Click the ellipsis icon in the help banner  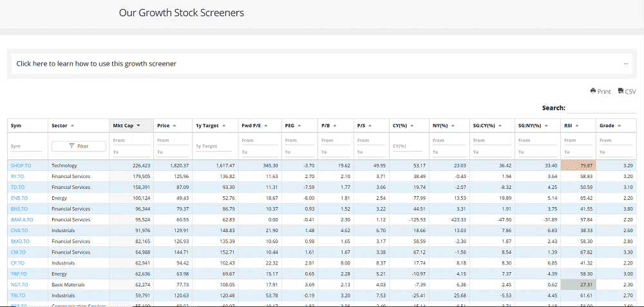tap(625, 64)
